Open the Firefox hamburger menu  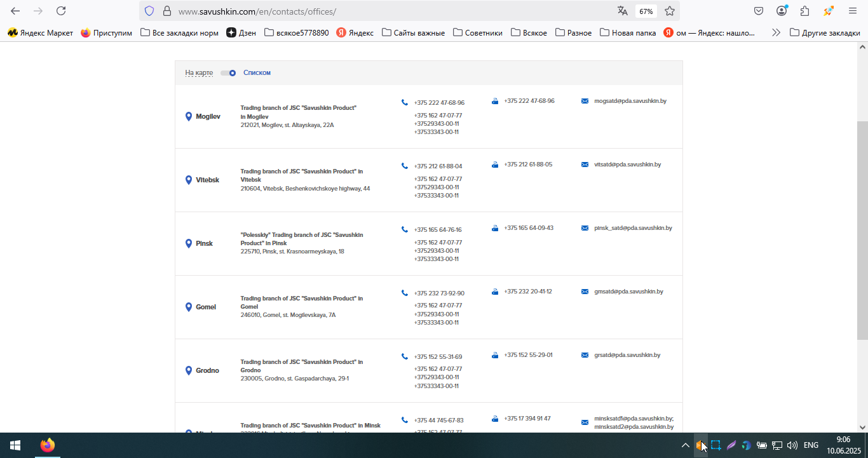click(x=853, y=11)
